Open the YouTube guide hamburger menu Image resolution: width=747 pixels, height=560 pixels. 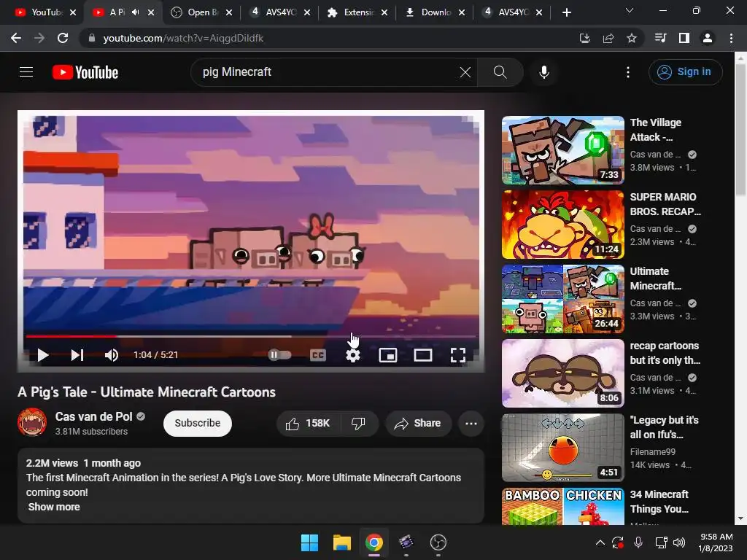click(26, 72)
